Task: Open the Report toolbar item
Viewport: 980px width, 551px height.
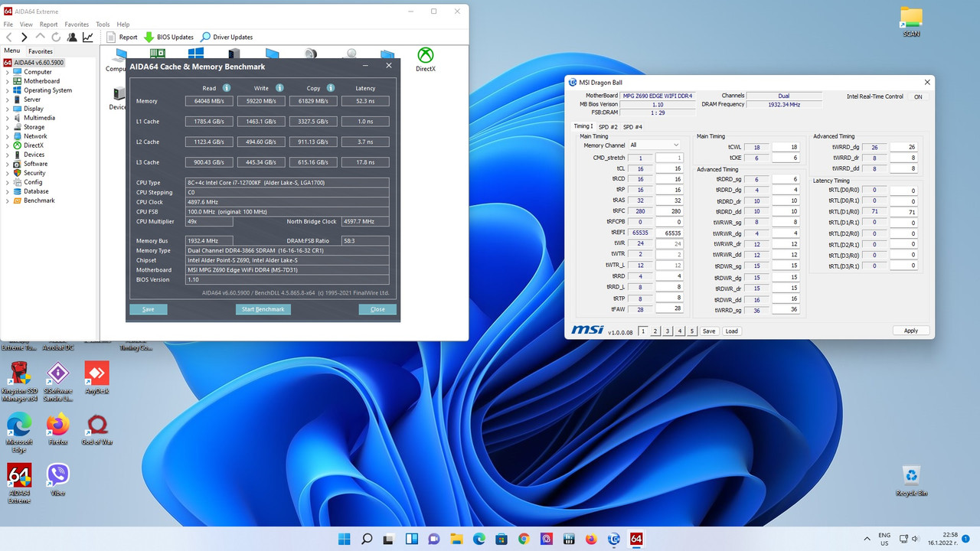Action: (122, 37)
